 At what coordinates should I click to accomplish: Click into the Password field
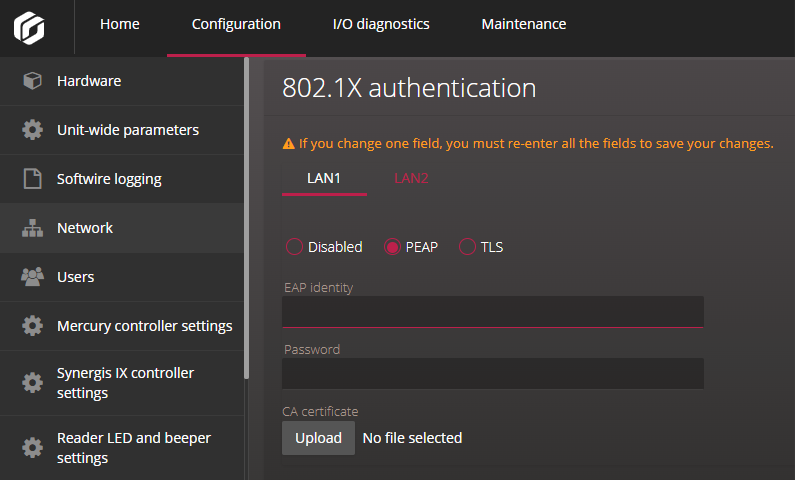click(x=493, y=374)
